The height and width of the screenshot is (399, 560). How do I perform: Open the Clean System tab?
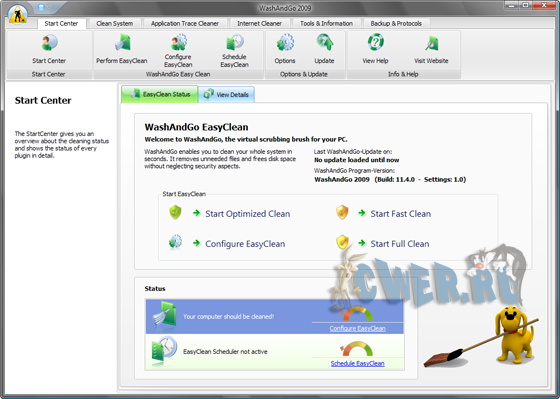(115, 24)
